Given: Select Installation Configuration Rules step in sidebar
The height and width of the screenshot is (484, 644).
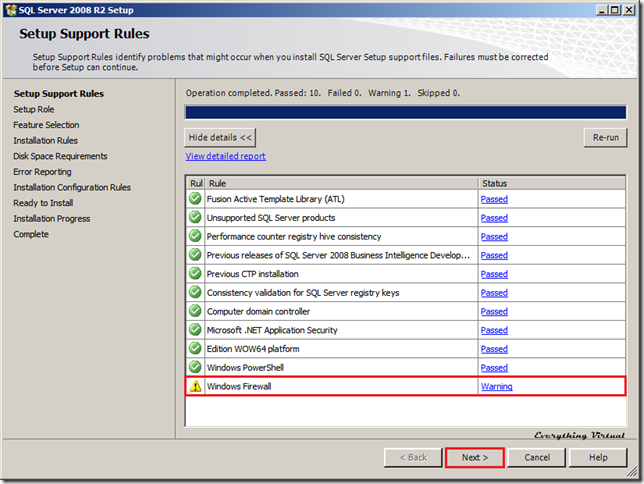Looking at the screenshot, I should (x=72, y=187).
